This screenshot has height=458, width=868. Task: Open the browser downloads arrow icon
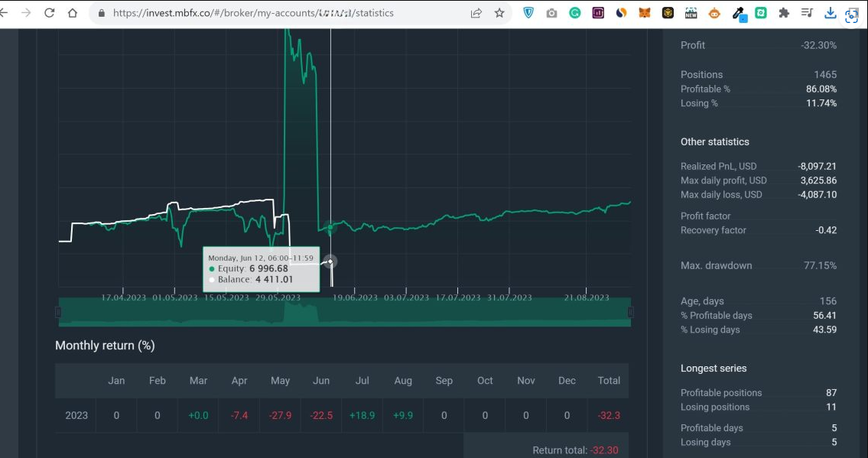point(831,13)
